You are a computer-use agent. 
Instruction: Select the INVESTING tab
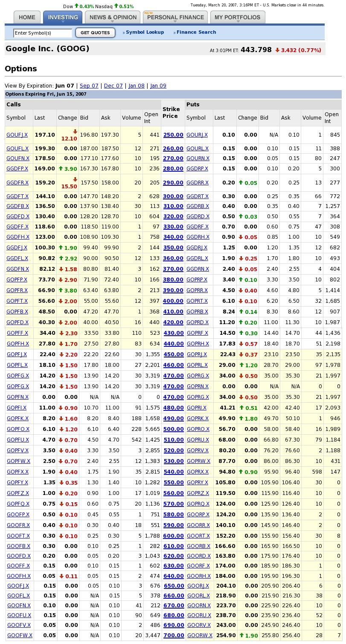[x=63, y=18]
